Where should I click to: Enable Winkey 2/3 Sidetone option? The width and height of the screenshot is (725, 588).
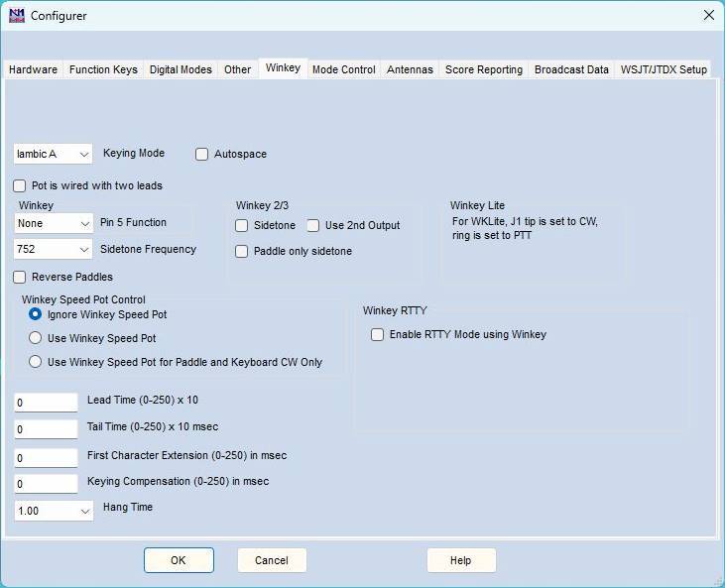[241, 226]
